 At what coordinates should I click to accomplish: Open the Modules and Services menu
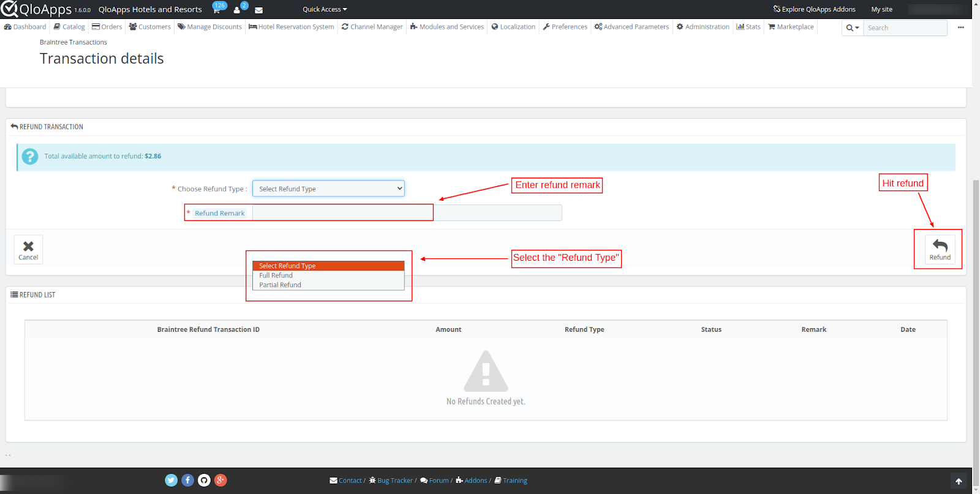(x=447, y=27)
